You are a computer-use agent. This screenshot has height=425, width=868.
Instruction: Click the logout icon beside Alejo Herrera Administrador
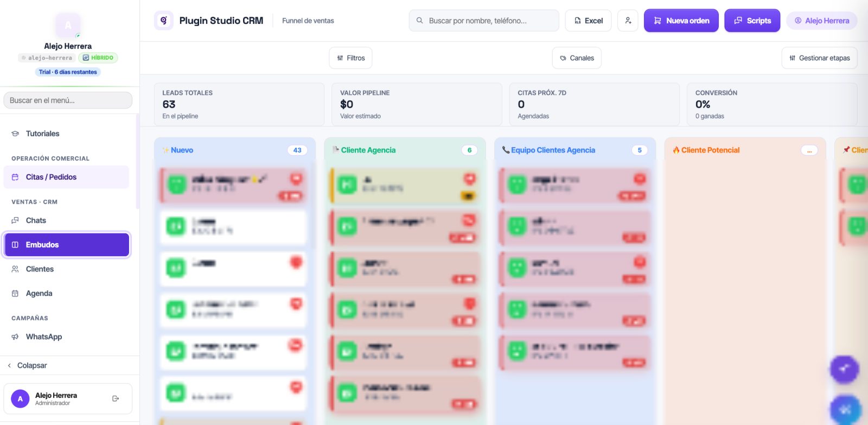tap(116, 398)
